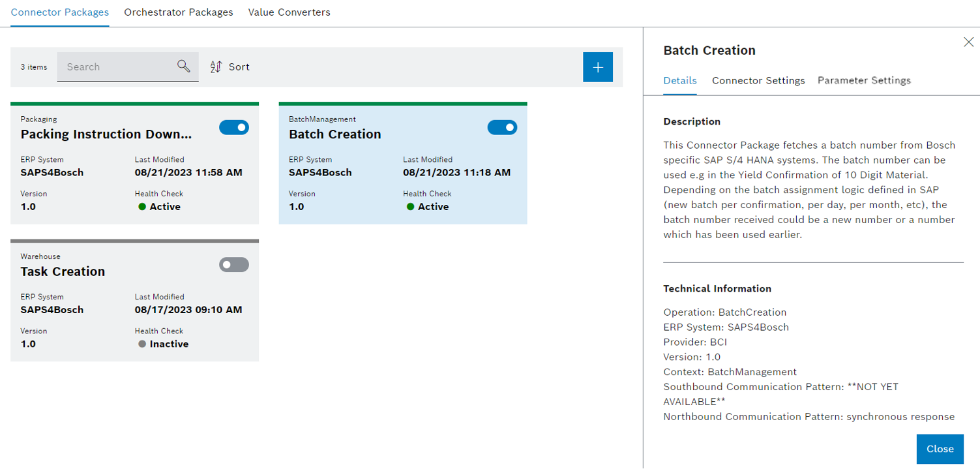Viewport: 980px width, 471px height.
Task: Disable the Packing Instruction Download connector
Action: click(234, 127)
